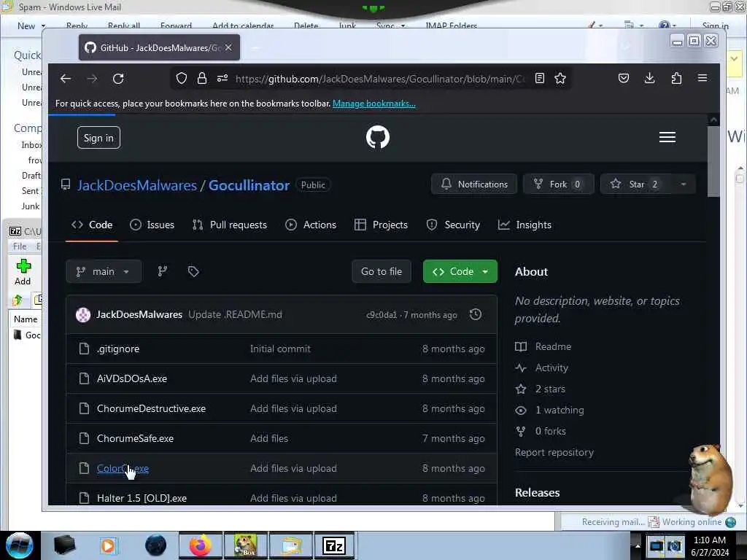Open Halter 1.5 [OLD].exe file
Image resolution: width=747 pixels, height=560 pixels.
tap(142, 498)
